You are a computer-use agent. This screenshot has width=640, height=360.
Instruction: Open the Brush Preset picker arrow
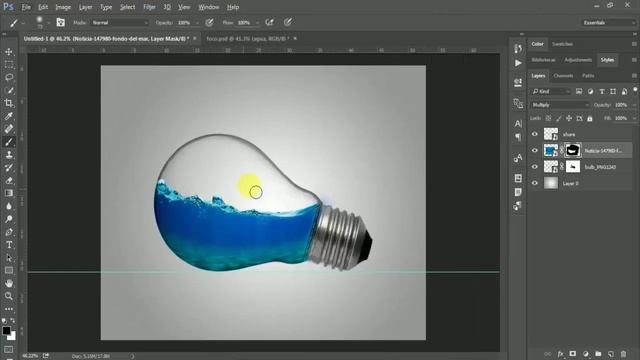click(48, 23)
